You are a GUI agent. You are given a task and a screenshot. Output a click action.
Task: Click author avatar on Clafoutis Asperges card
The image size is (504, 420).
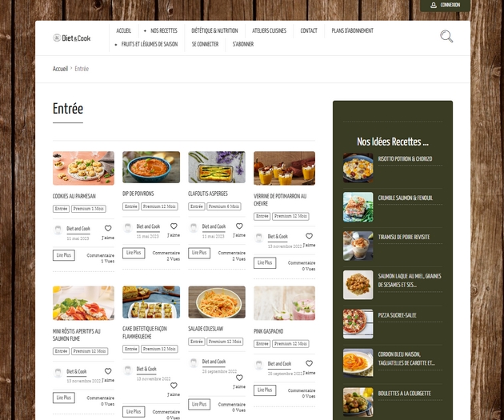(x=194, y=228)
